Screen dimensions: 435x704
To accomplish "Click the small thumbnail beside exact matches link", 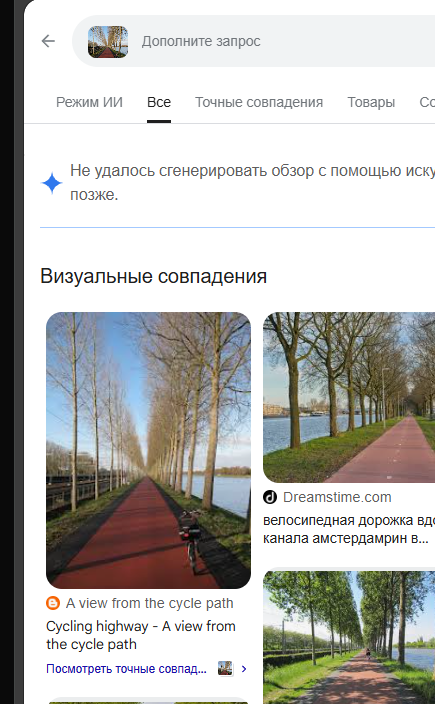I will pos(225,669).
